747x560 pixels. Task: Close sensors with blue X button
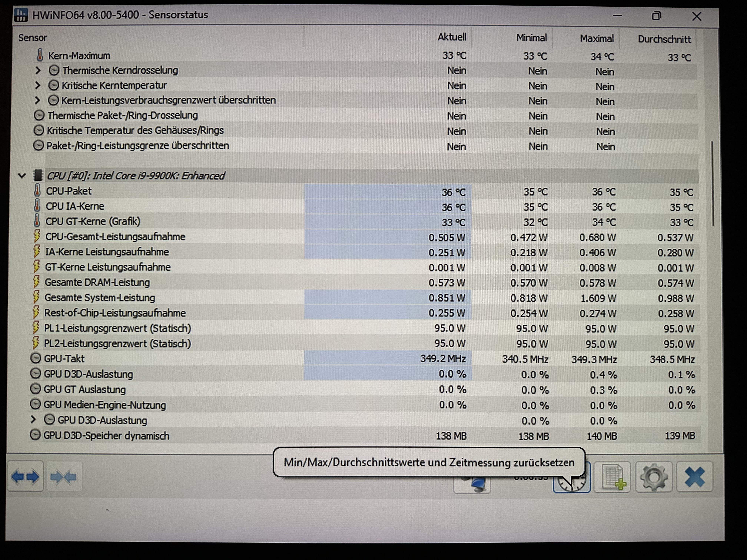(695, 477)
